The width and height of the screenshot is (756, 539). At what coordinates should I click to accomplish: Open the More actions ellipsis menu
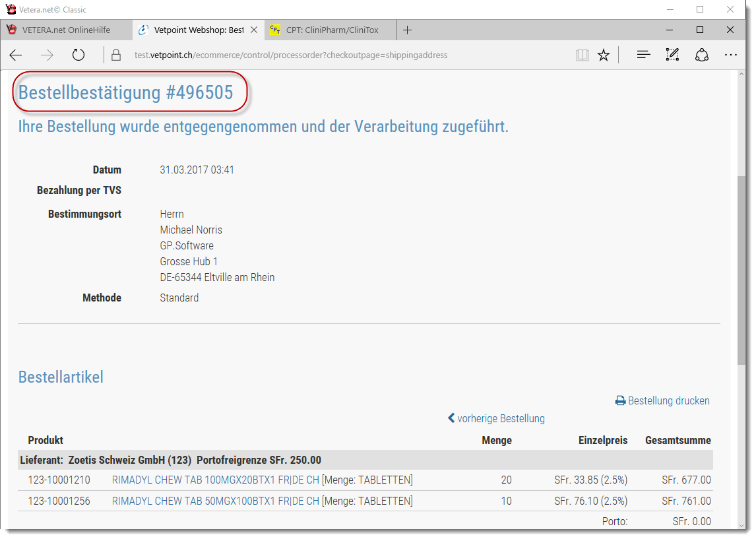[x=730, y=55]
